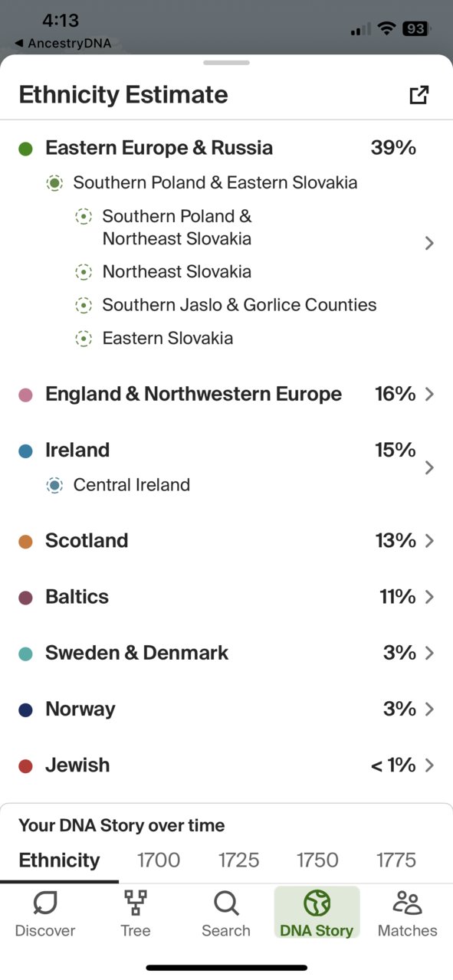The height and width of the screenshot is (980, 453).
Task: Tap the red Jewish color dot
Action: pyautogui.click(x=25, y=765)
